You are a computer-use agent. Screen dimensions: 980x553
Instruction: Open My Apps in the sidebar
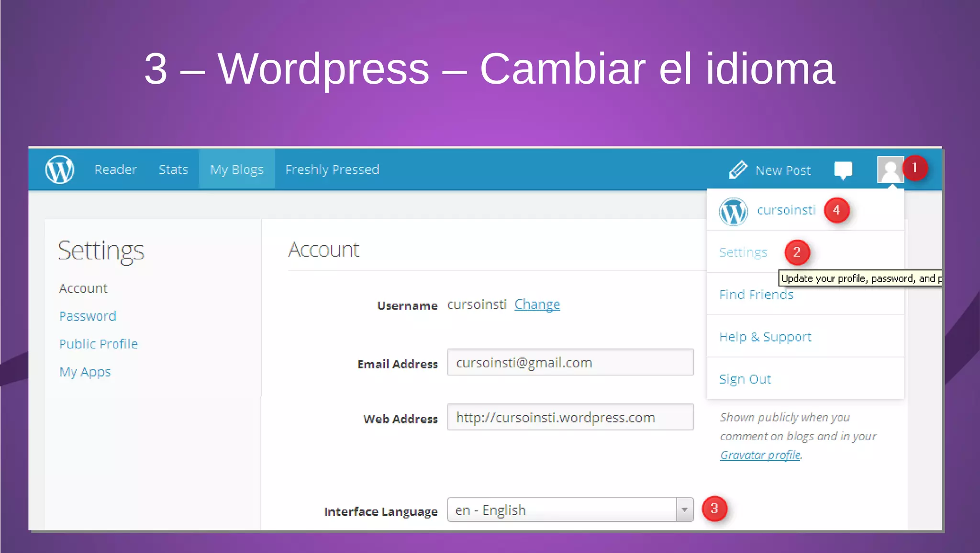click(x=85, y=372)
